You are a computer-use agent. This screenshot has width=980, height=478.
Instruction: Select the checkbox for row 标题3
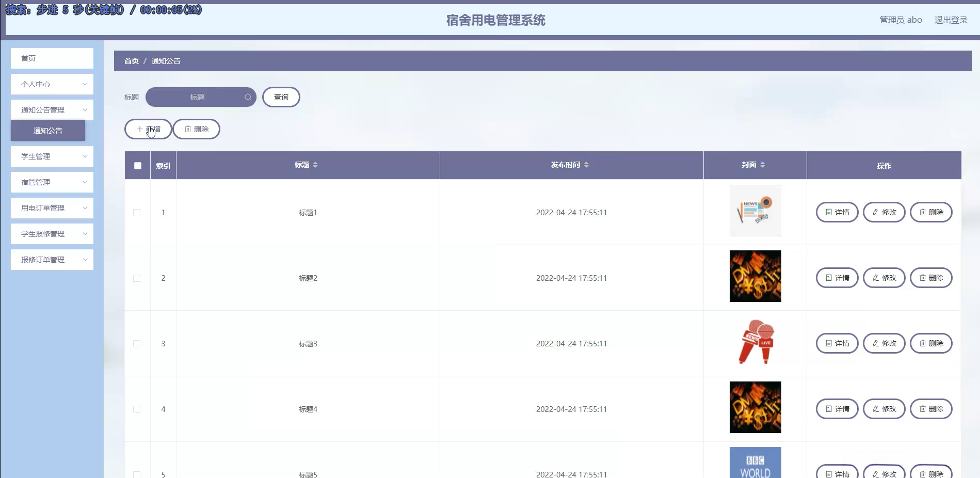pos(137,344)
